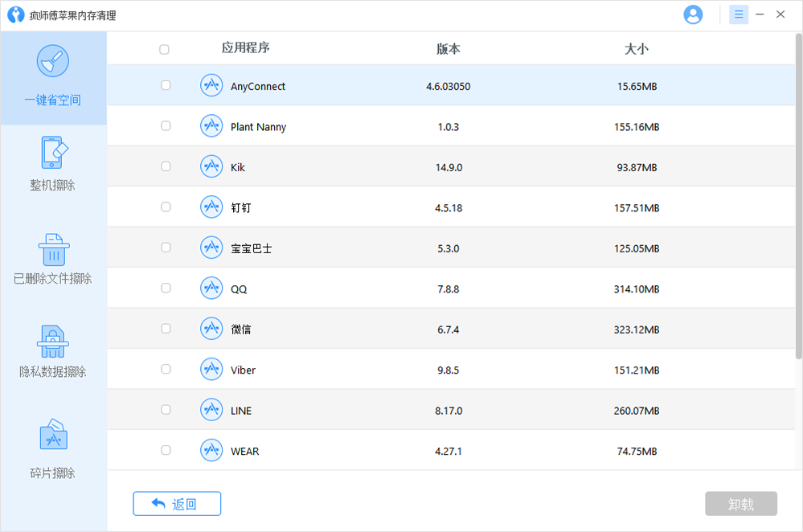Open deleted files erase (已删除文件擦除) trash icon
Image resolution: width=803 pixels, height=532 pixels.
point(54,249)
